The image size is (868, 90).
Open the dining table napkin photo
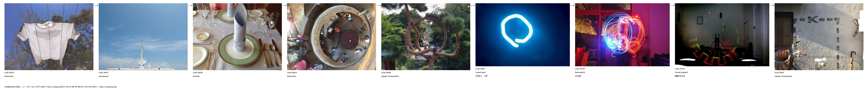[x=237, y=36]
